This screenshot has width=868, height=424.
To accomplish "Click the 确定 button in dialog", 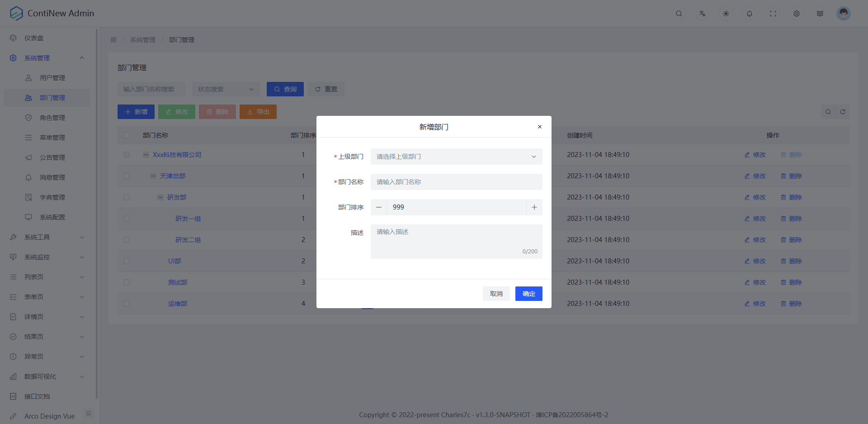I will tap(528, 294).
